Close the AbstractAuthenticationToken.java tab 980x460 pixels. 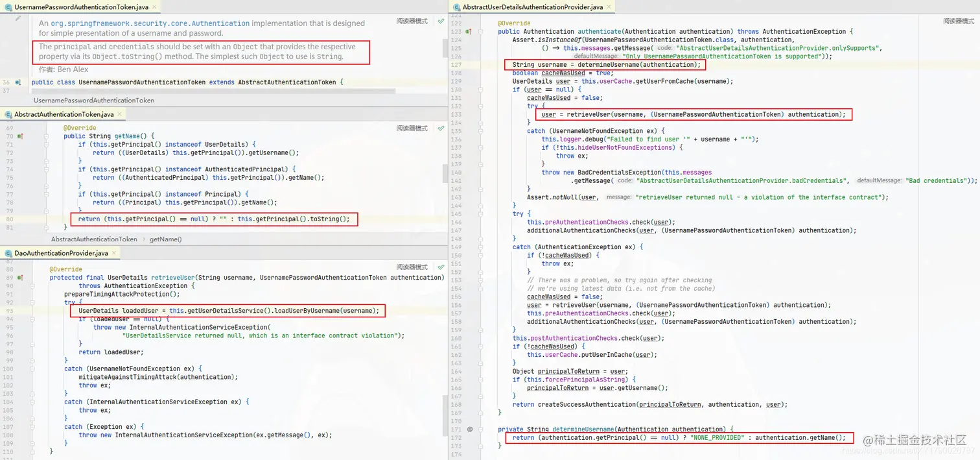[119, 114]
